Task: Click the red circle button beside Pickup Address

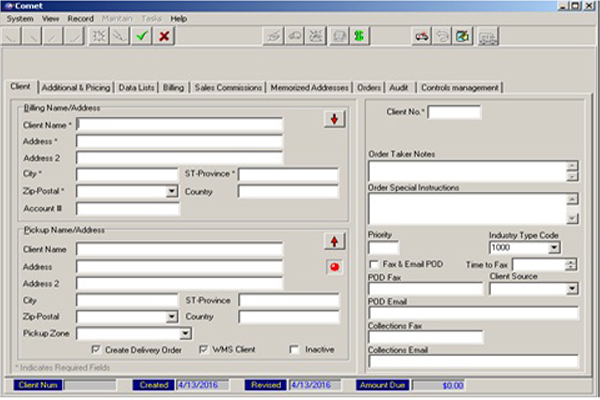Action: pyautogui.click(x=334, y=267)
